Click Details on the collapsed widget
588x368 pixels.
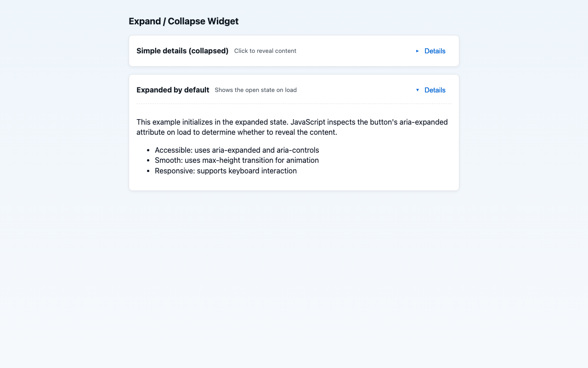point(435,51)
